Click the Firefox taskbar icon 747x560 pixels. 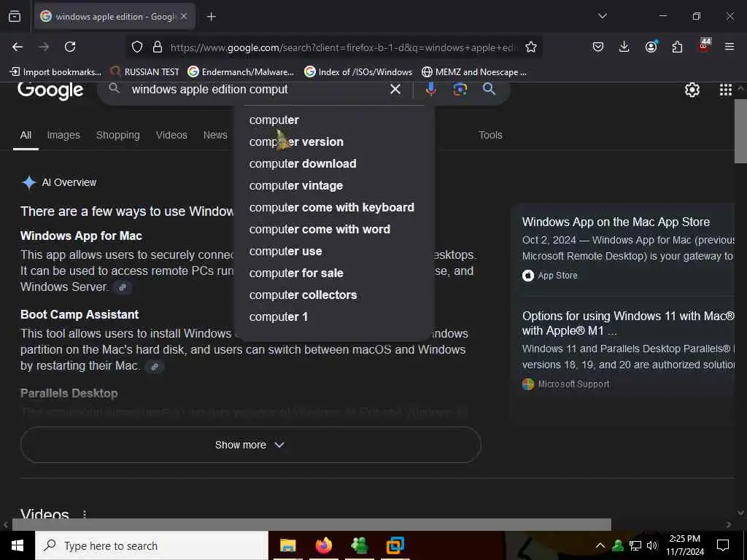point(323,545)
